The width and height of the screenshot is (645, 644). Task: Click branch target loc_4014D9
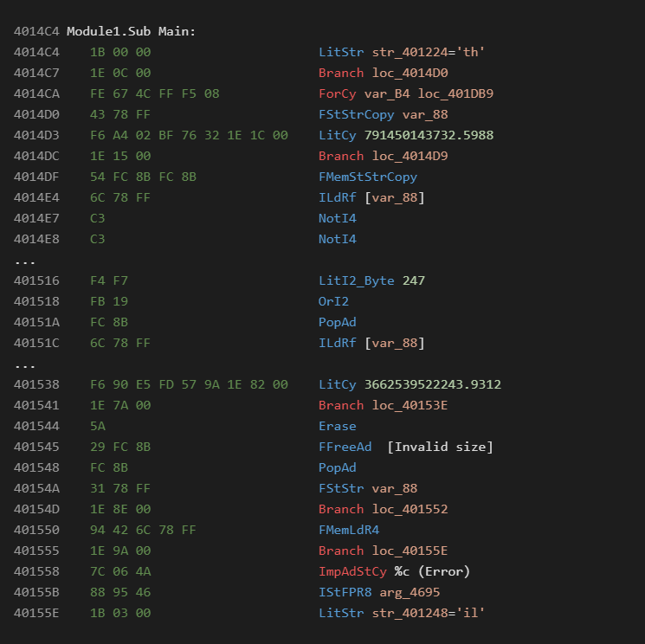click(x=412, y=156)
